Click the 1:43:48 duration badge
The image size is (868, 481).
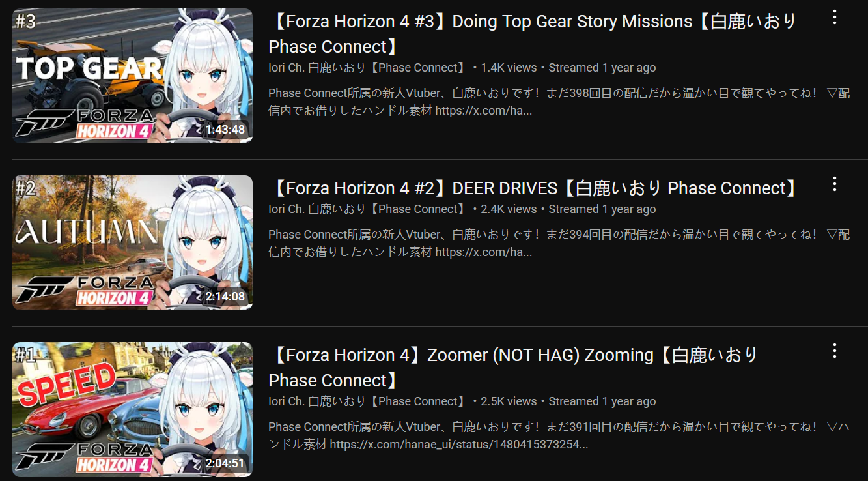click(x=225, y=130)
